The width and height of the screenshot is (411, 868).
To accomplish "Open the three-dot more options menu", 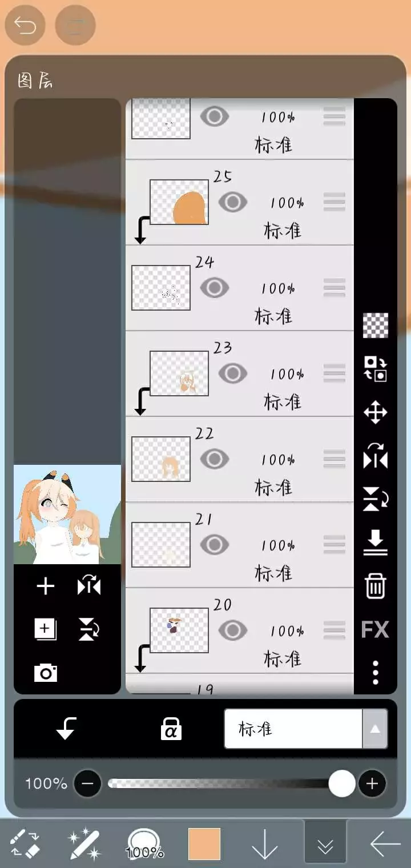I will click(375, 673).
